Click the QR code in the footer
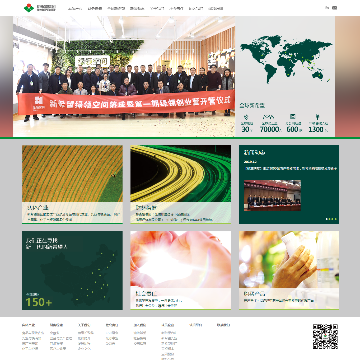This screenshot has height=360, width=360. [325, 336]
